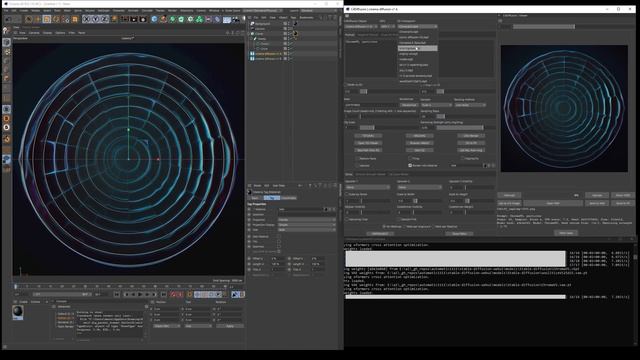The image size is (640, 360).
Task: Click the green Extrude generator icon
Action: point(182,19)
